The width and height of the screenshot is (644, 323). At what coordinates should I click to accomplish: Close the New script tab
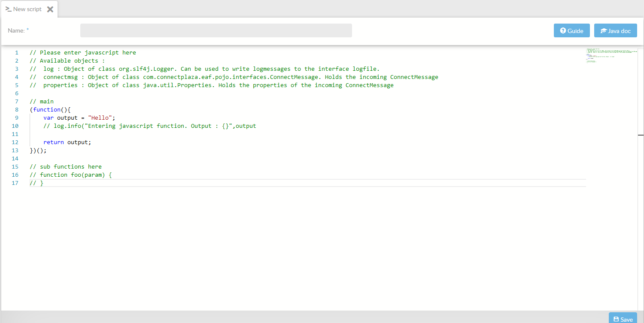pos(50,9)
